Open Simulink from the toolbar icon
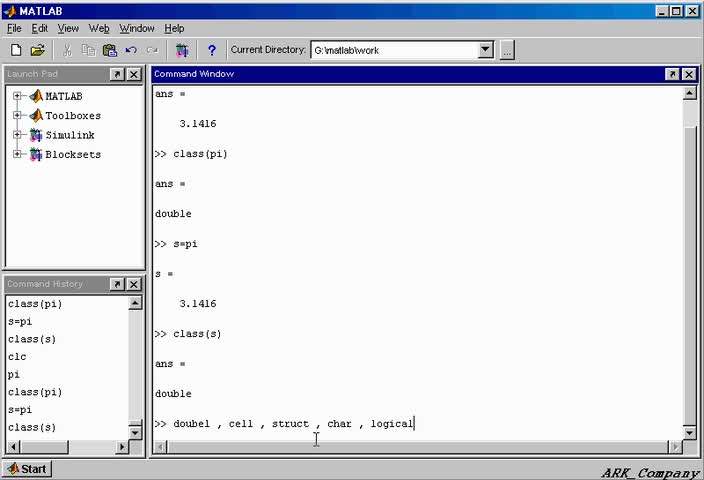704x480 pixels. point(182,50)
